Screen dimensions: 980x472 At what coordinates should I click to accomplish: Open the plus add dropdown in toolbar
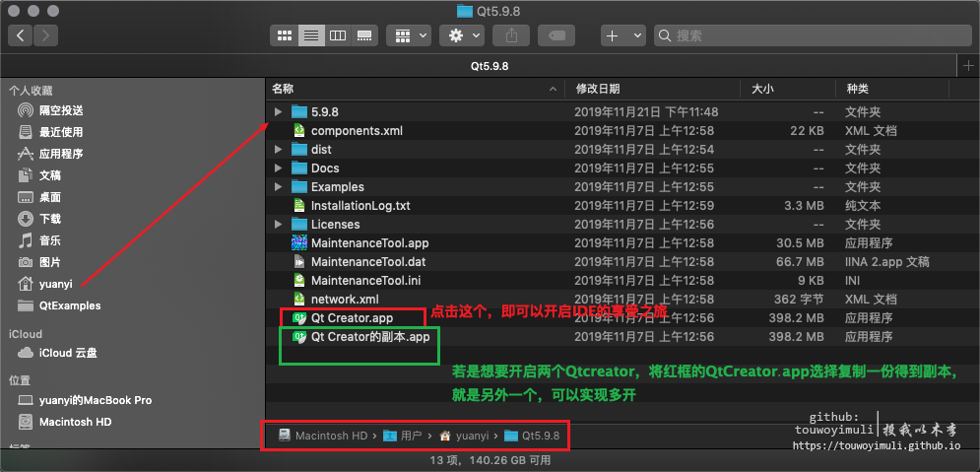623,35
